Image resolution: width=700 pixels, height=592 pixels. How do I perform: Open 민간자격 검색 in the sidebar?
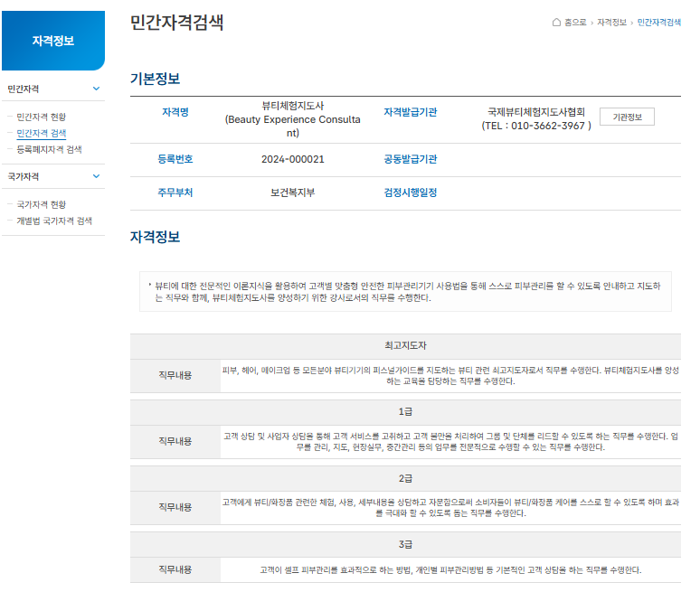tap(41, 133)
